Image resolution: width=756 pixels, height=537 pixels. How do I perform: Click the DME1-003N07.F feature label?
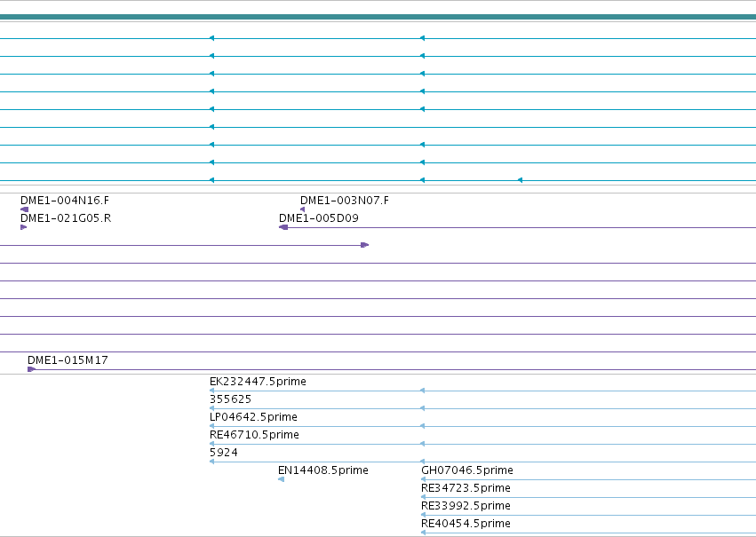pos(345,201)
